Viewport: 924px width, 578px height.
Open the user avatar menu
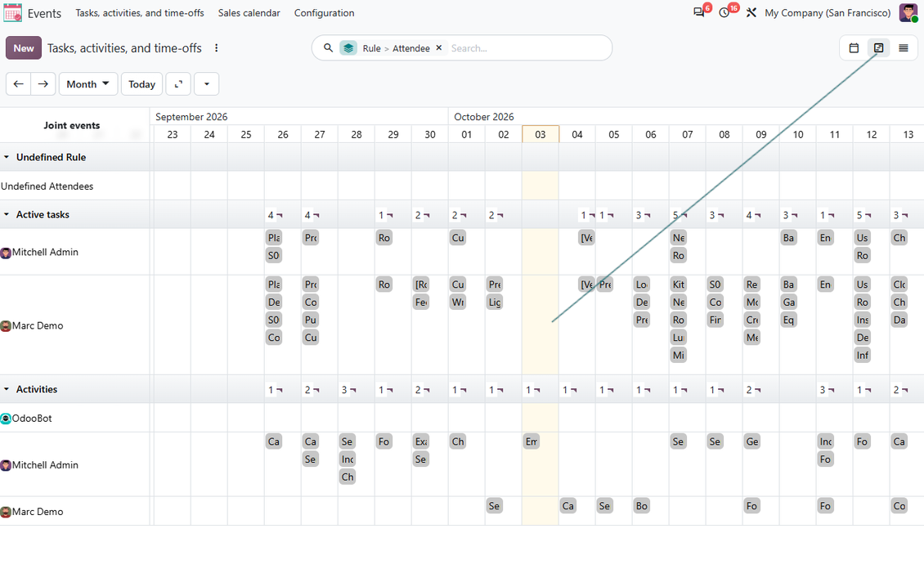pyautogui.click(x=908, y=12)
